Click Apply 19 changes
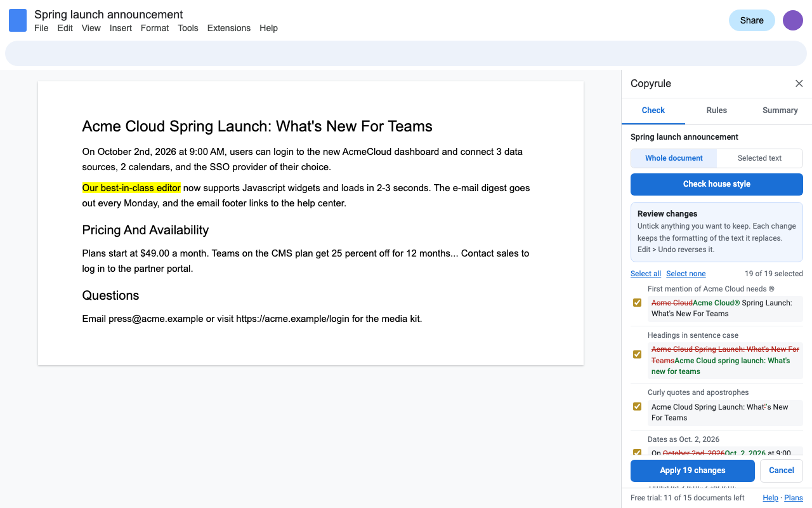The width and height of the screenshot is (812, 508). (693, 471)
